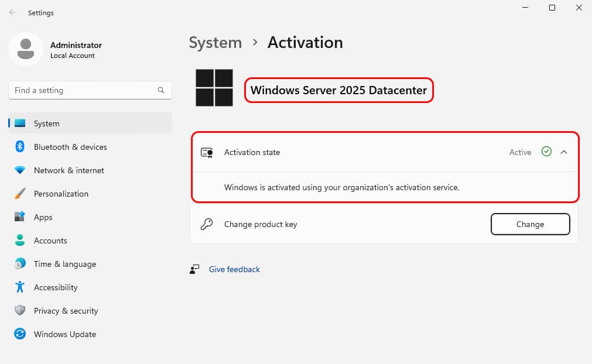Click the Administrator profile avatar
This screenshot has height=364, width=592.
(x=26, y=49)
